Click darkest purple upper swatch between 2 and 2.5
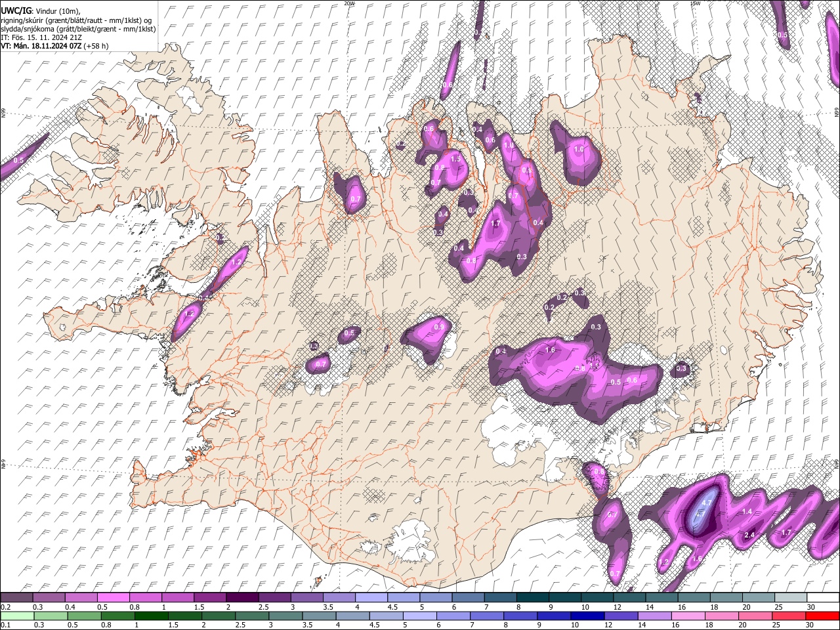Image resolution: width=840 pixels, height=630 pixels. [x=242, y=597]
